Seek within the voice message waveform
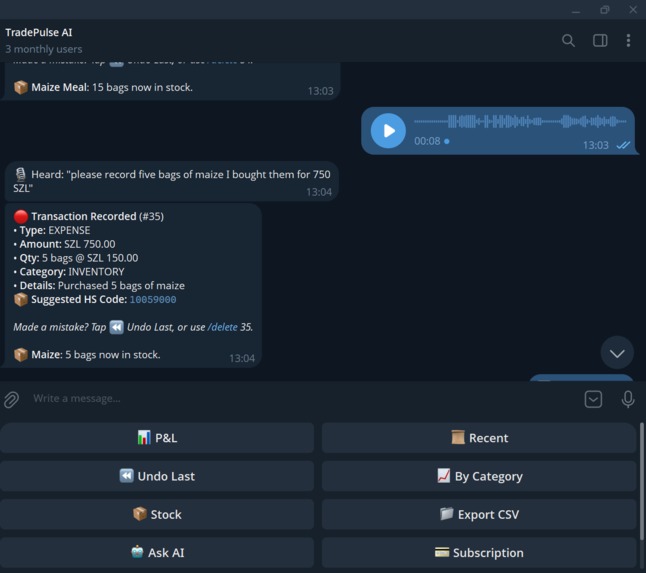Image resolution: width=646 pixels, height=573 pixels. pyautogui.click(x=520, y=122)
